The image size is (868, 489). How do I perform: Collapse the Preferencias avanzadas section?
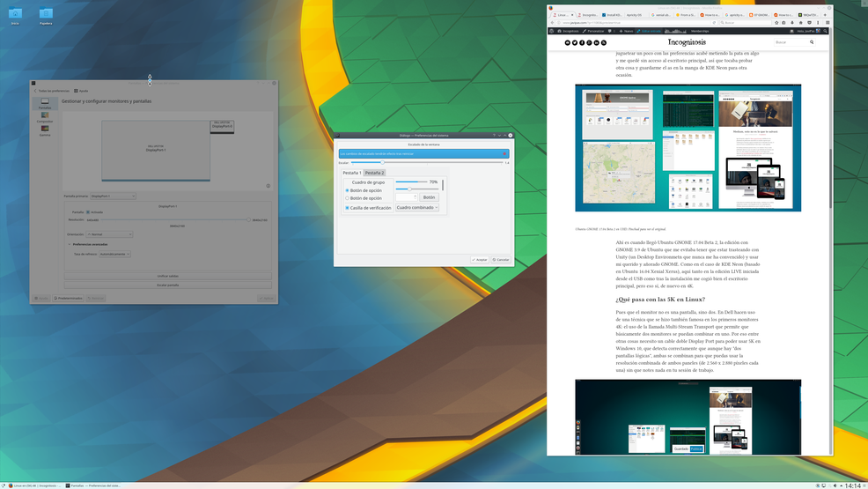click(x=70, y=244)
